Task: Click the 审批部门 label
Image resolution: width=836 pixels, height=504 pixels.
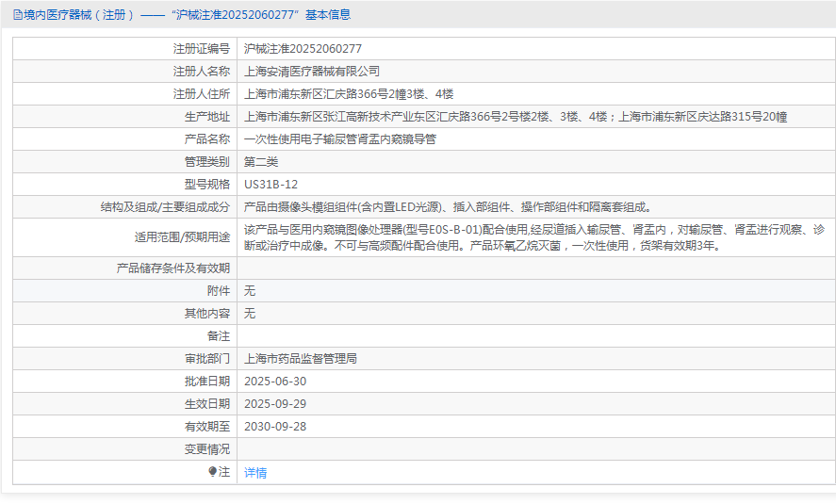Action: [x=207, y=359]
